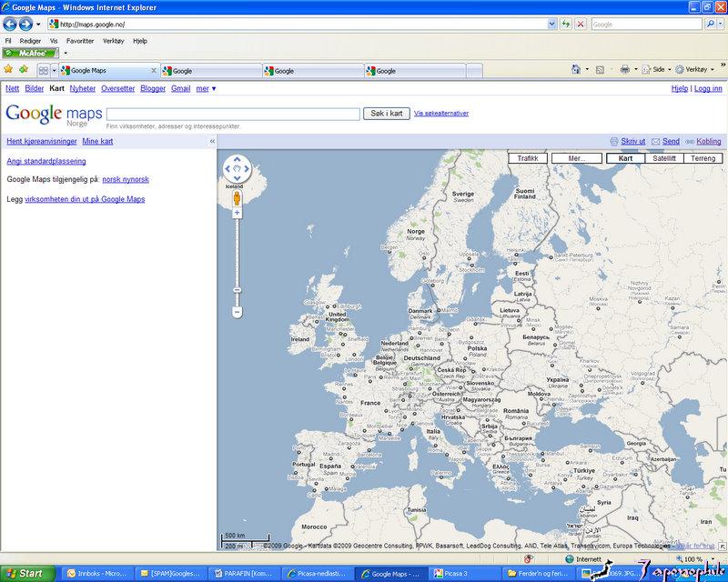Screen dimensions: 728x582
Task: Toggle the Trafikk layer
Action: (528, 158)
